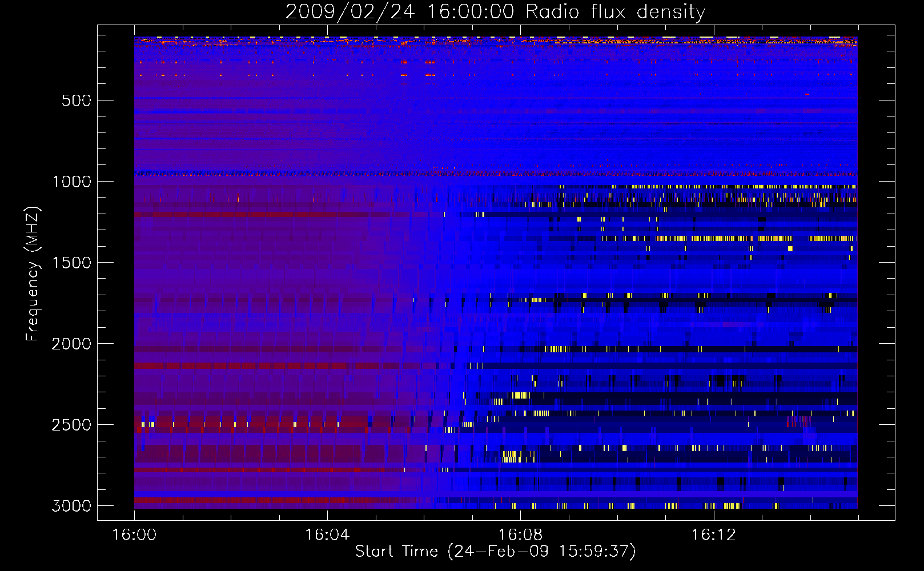Click the 'Frequency (MHZ)' y-axis label
924x571 pixels.
[x=33, y=274]
